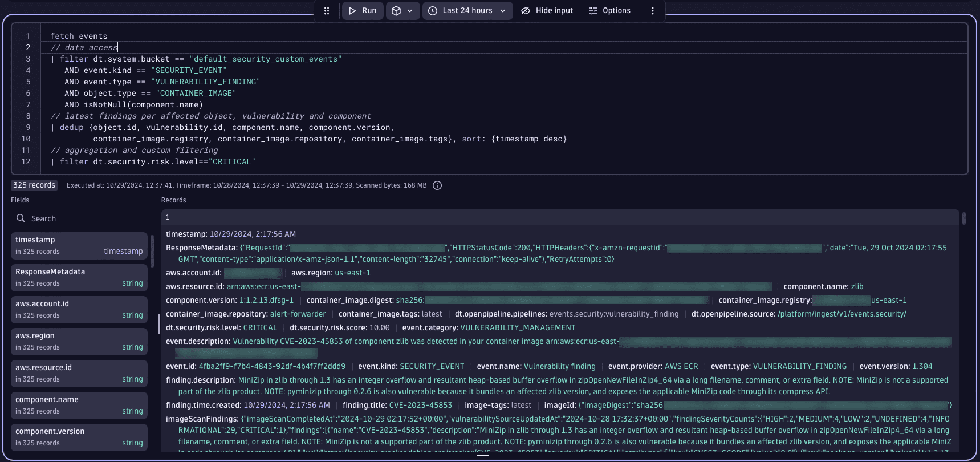
Task: Click the finding.title value CVE-2023-45853
Action: pos(421,406)
